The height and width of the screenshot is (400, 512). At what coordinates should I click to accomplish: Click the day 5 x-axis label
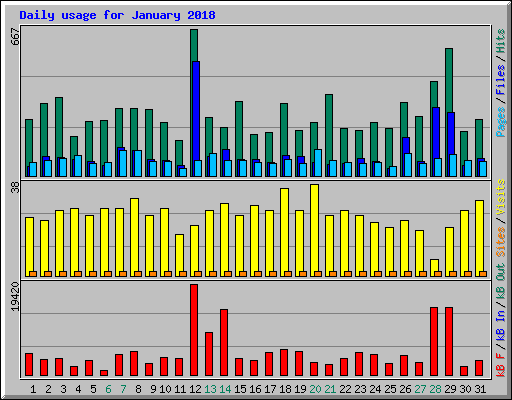[93, 389]
